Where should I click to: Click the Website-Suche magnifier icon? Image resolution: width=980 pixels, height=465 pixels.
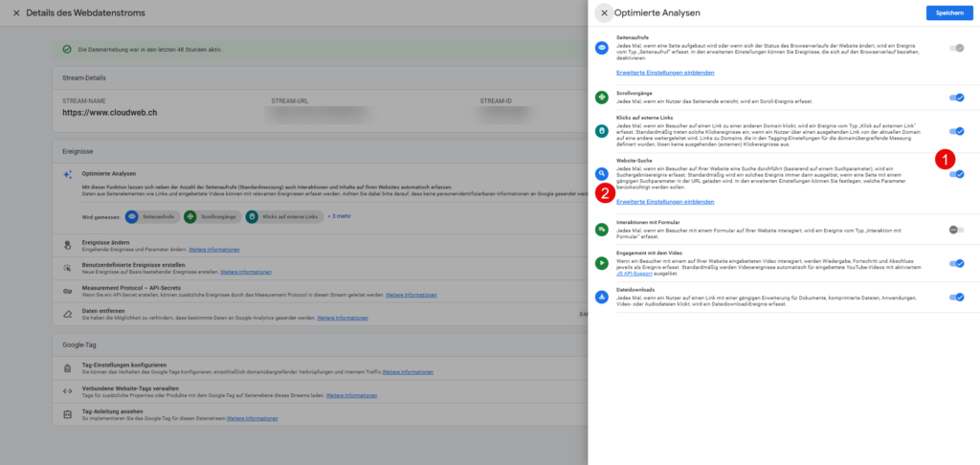(601, 174)
